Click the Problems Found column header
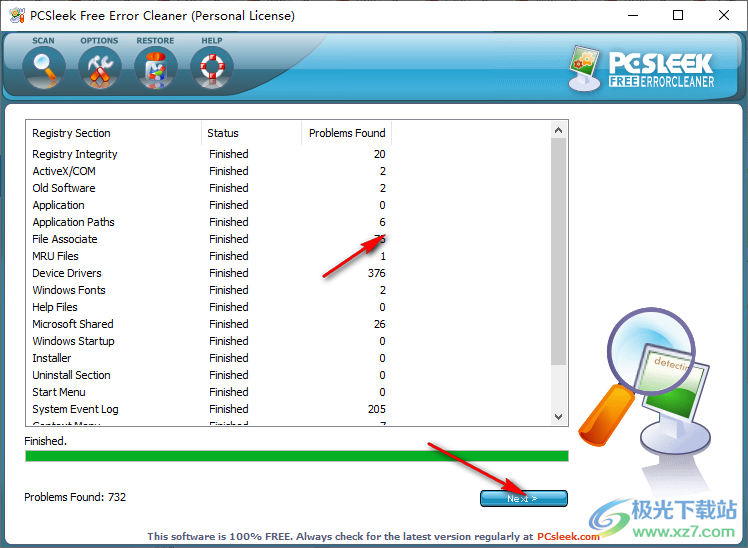Screen dimensions: 748x548 click(x=347, y=133)
